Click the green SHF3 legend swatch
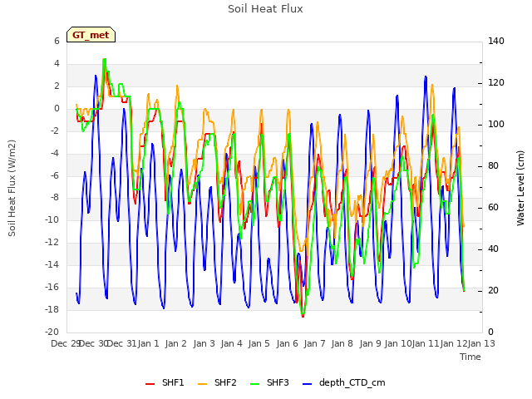The height and width of the screenshot is (399, 532). 254,384
